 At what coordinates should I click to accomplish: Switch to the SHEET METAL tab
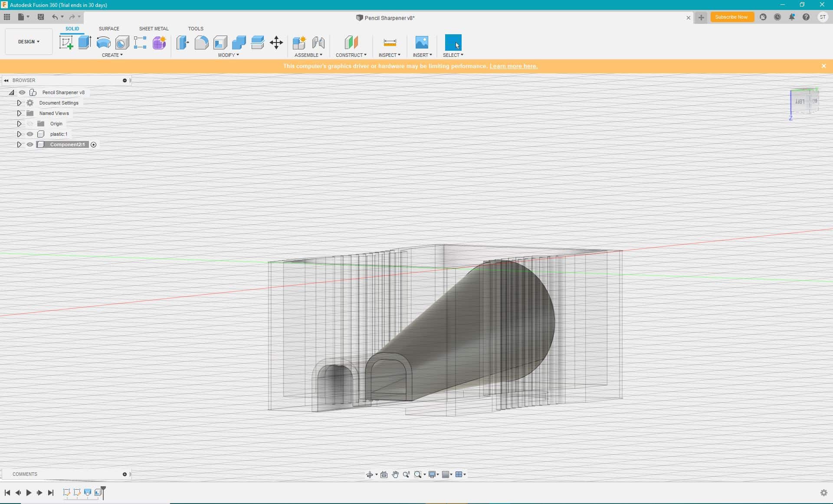coord(154,29)
